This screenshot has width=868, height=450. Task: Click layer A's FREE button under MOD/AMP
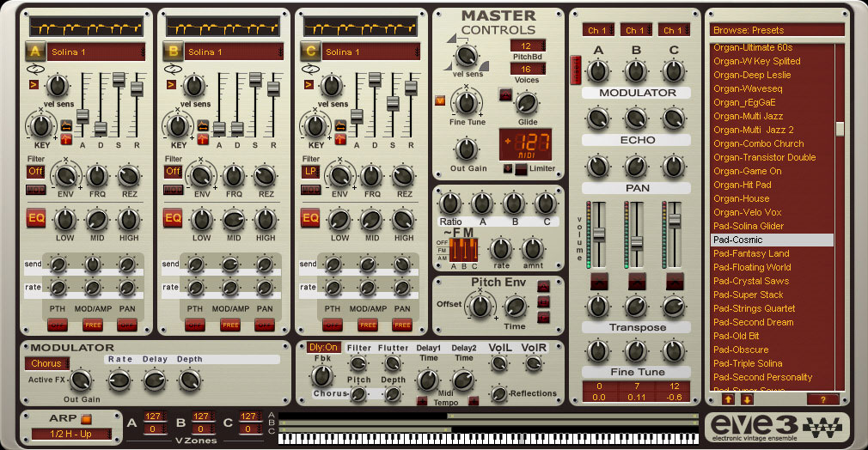93,325
